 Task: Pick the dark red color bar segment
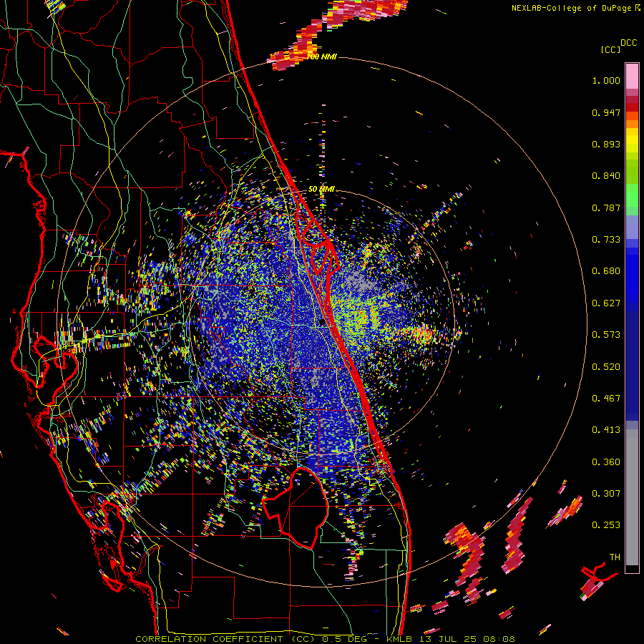pos(632,107)
